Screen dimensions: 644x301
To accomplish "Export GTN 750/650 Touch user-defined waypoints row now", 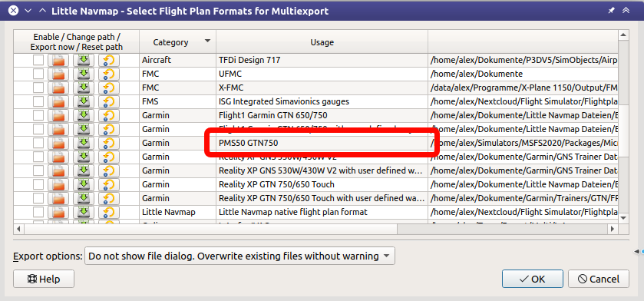I will 84,198.
